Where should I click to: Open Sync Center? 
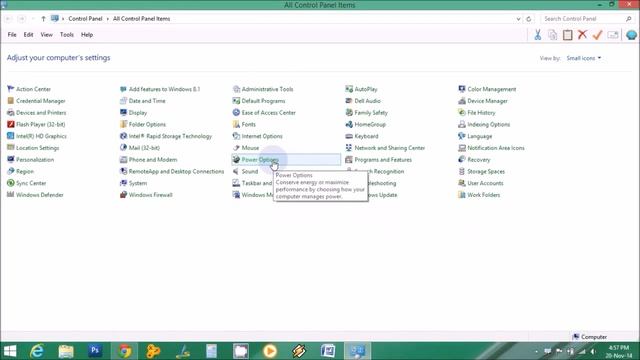point(27,183)
